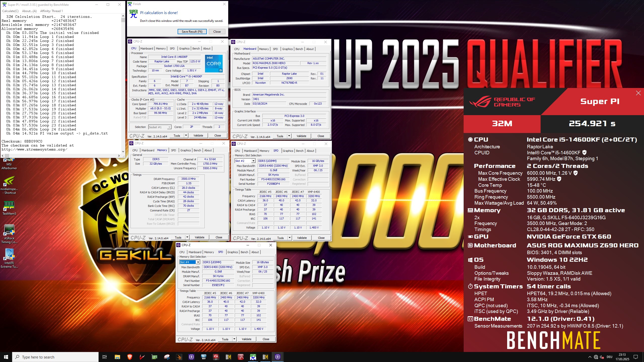Switch to Bench tab in CPU-Z CPU window
644x362 pixels.
coord(196,49)
